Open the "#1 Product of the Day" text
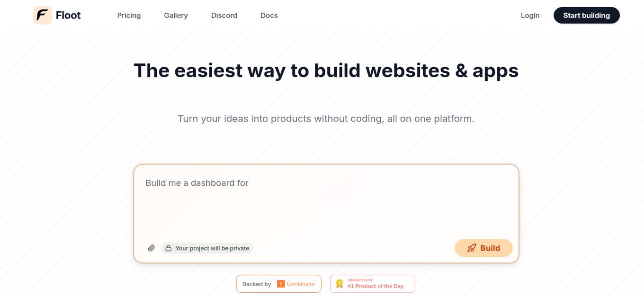Screen dimensions: 644x296 click(x=376, y=286)
